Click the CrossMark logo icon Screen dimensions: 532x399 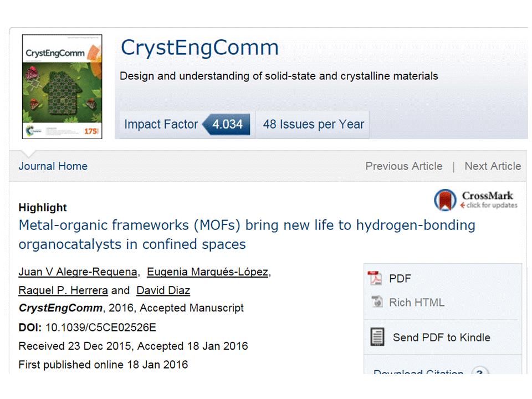[x=445, y=199]
